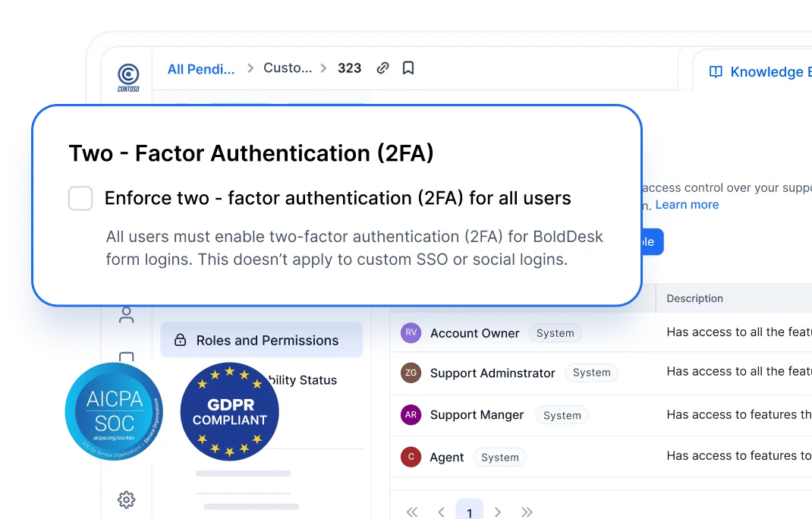This screenshot has height=519, width=812.
Task: Select page 1 in the pagination control
Action: 469,512
